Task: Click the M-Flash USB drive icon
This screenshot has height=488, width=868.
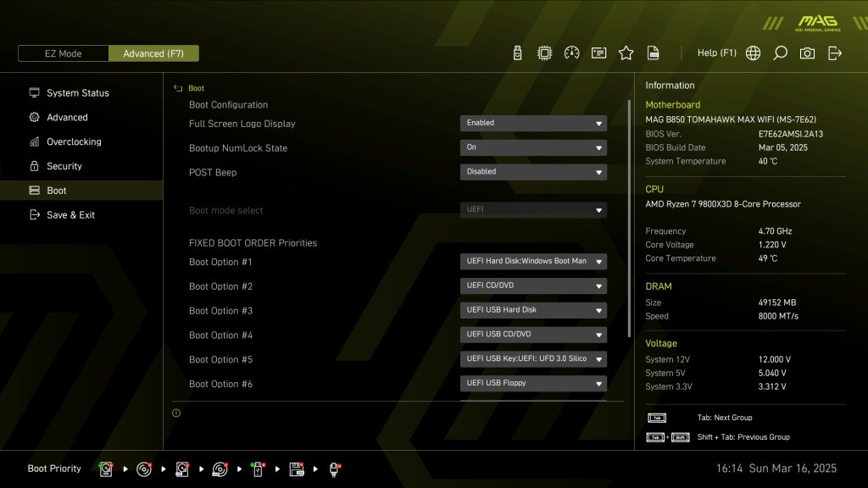Action: [517, 53]
